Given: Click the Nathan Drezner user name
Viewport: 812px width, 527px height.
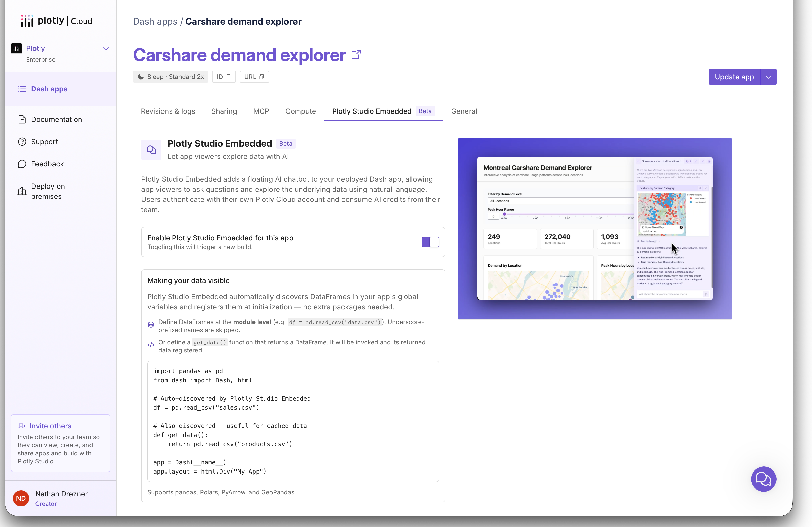Looking at the screenshot, I should (x=61, y=494).
